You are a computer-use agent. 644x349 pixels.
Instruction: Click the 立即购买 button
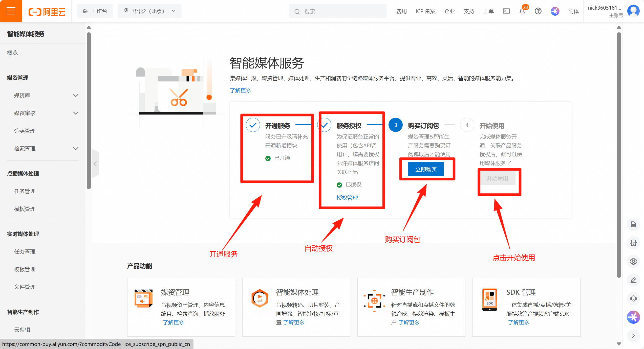coord(426,169)
